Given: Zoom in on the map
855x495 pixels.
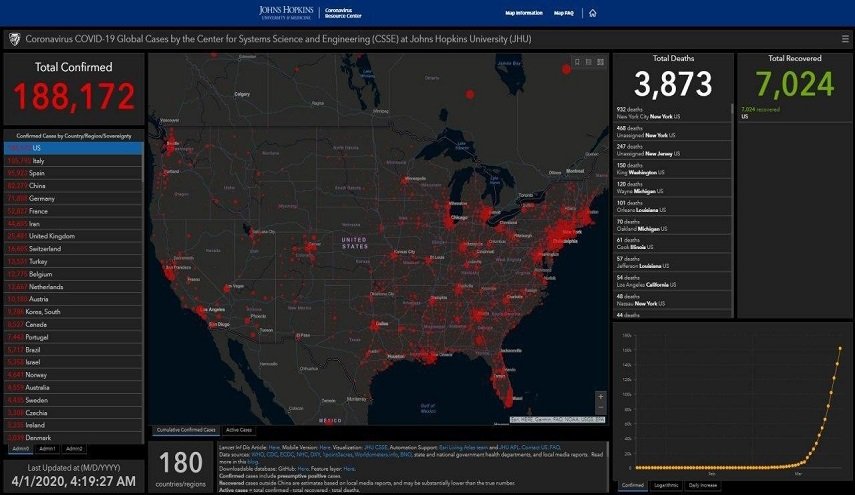Looking at the screenshot, I should point(600,397).
